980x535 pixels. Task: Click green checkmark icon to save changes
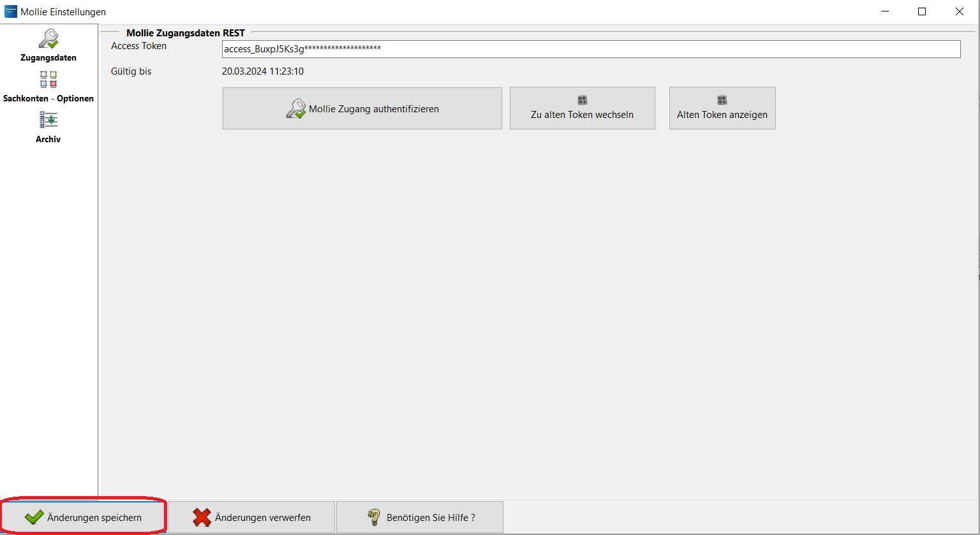pos(34,517)
